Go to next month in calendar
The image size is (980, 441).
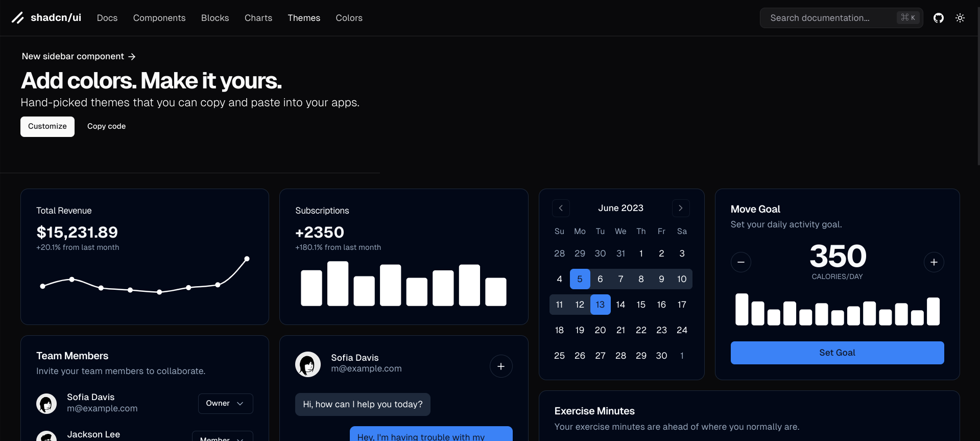681,208
